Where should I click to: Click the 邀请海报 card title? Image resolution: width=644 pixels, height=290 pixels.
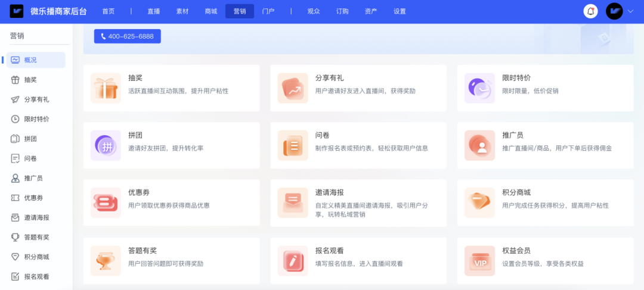point(329,192)
